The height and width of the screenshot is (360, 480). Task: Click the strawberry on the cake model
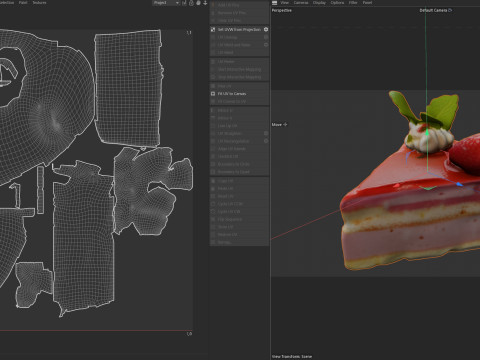465,155
